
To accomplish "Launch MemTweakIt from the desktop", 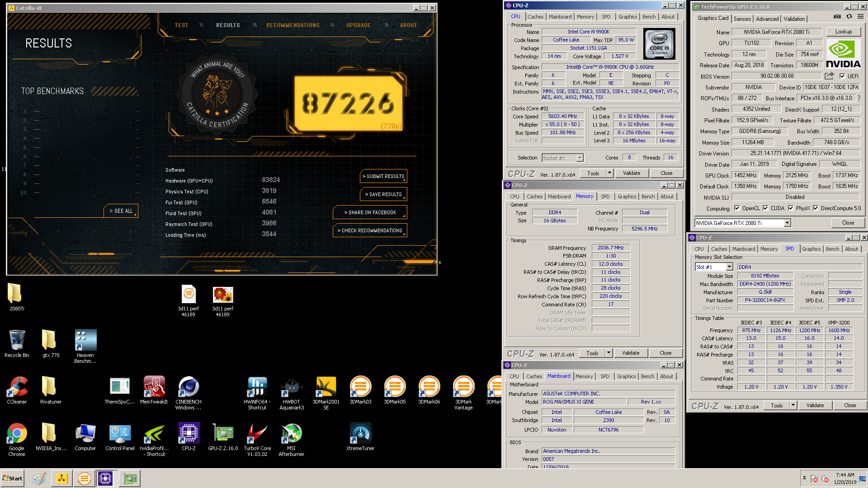I will point(154,390).
